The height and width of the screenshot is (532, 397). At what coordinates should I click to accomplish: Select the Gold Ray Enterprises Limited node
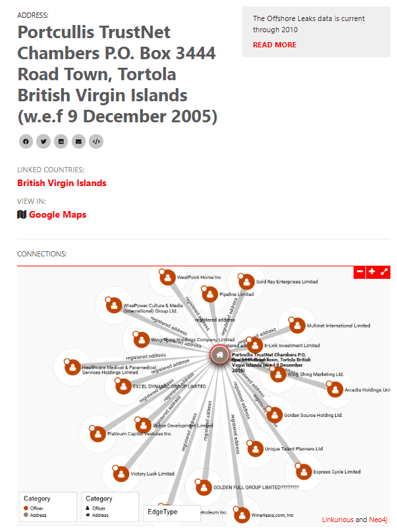coord(246,281)
